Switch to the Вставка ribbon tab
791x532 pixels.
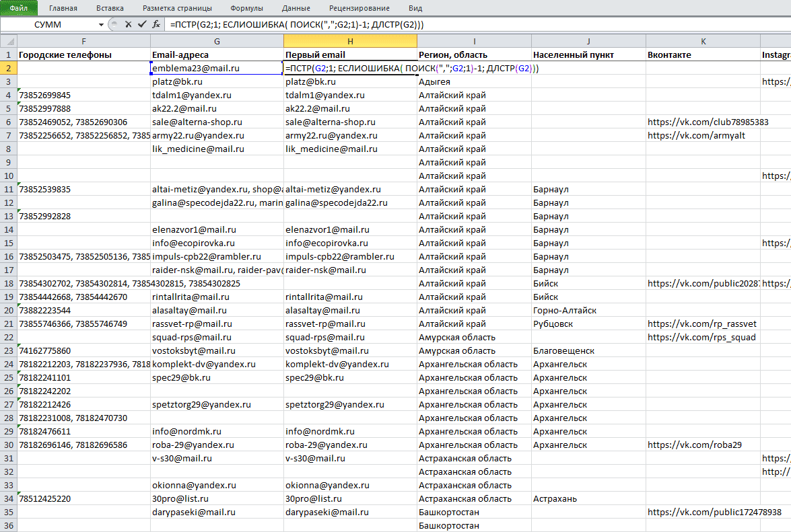(x=110, y=8)
